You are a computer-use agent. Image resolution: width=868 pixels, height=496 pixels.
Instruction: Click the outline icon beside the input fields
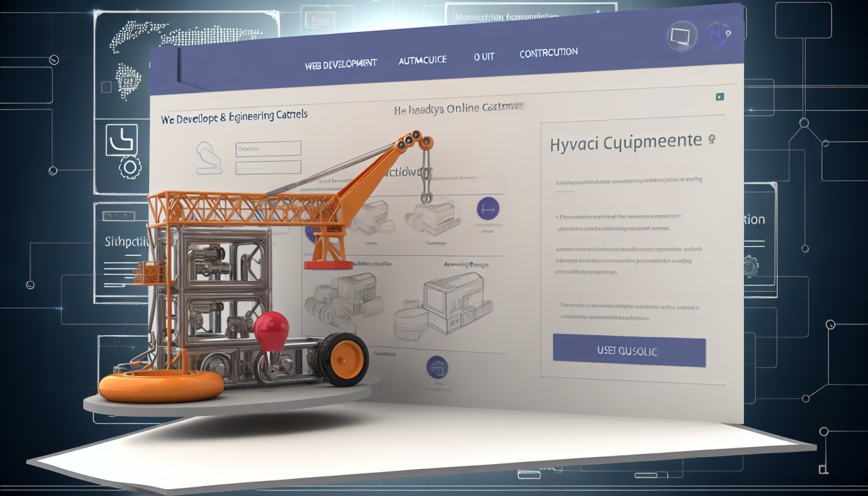pyautogui.click(x=210, y=158)
